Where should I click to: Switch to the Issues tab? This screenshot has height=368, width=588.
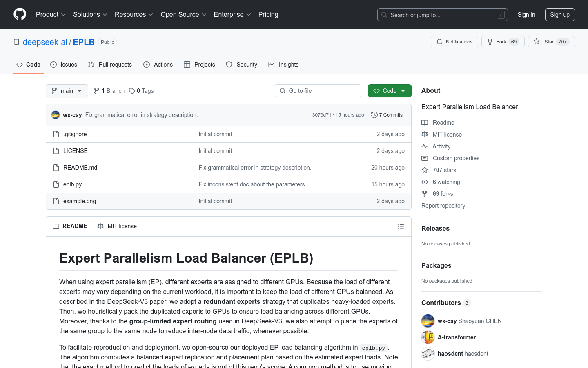[64, 65]
